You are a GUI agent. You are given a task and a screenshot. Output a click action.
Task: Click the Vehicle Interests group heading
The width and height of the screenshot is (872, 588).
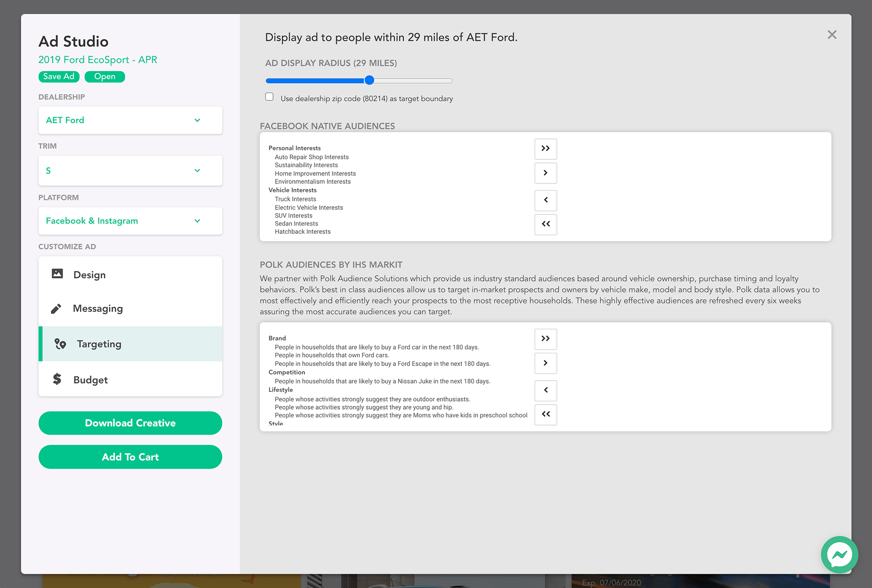click(x=292, y=190)
